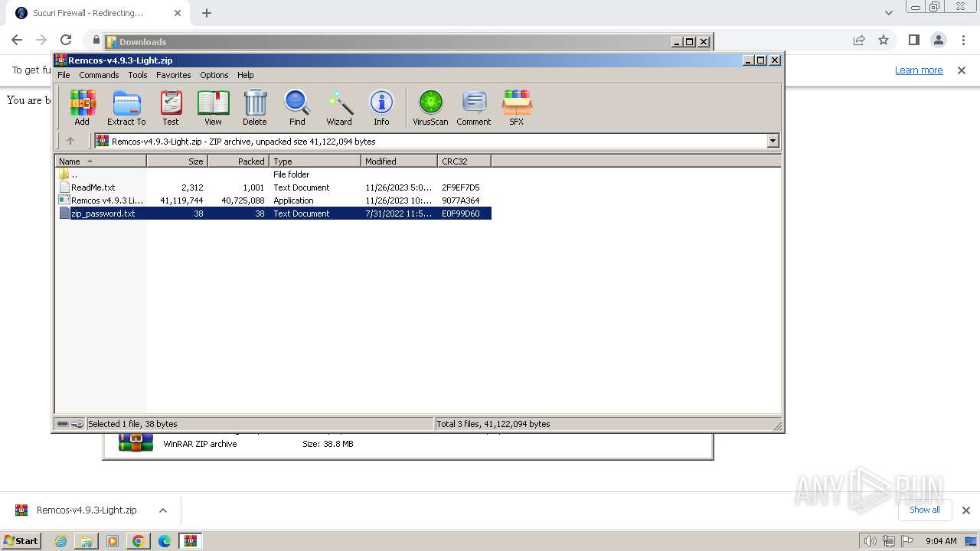Reload the Chrome page
The width and height of the screenshot is (980, 551).
coord(66,40)
